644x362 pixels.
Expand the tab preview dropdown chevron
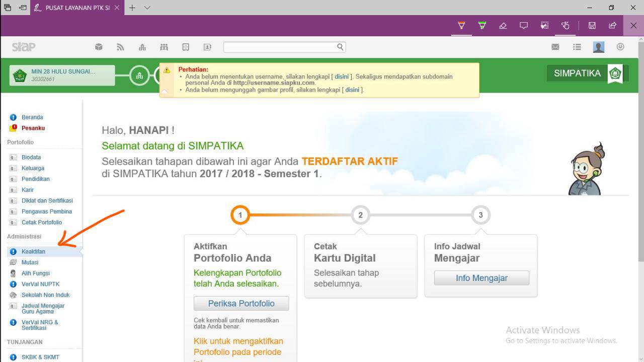click(x=147, y=8)
